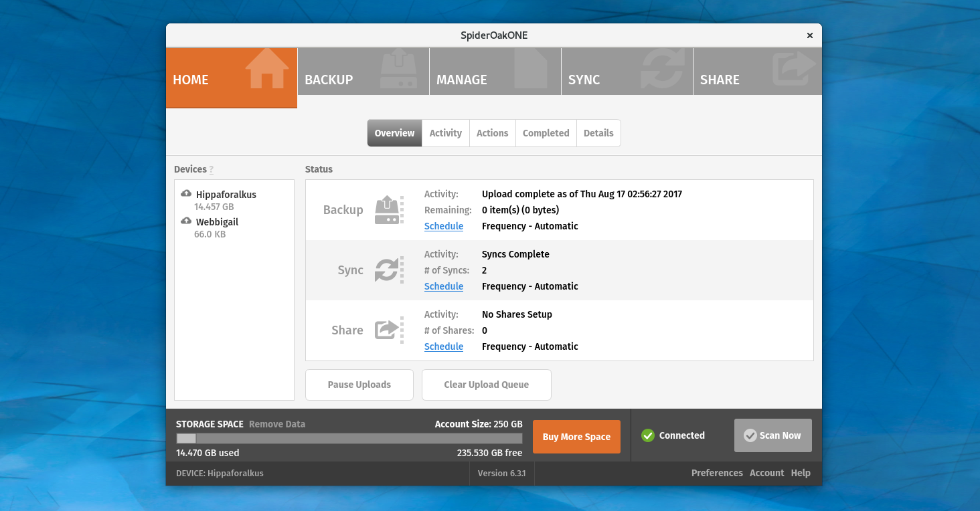The image size is (980, 511).
Task: Click the Backup drive icon in top navigation
Action: [x=398, y=69]
